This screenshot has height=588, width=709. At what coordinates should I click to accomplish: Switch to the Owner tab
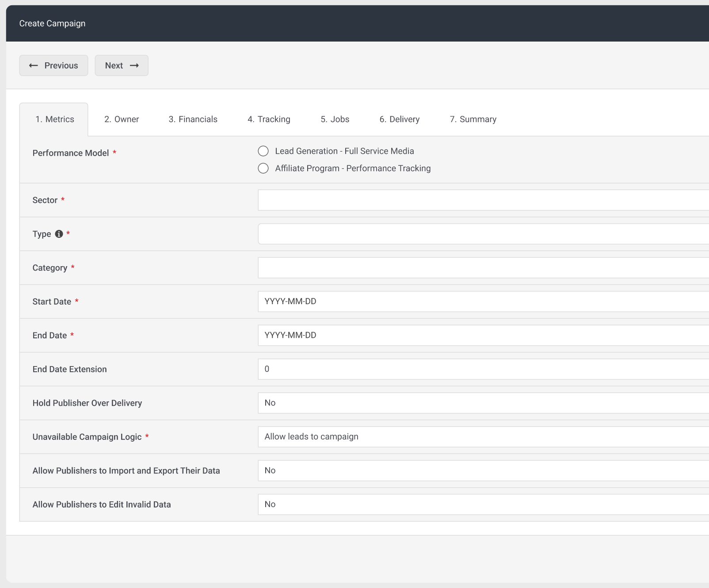[x=122, y=119]
